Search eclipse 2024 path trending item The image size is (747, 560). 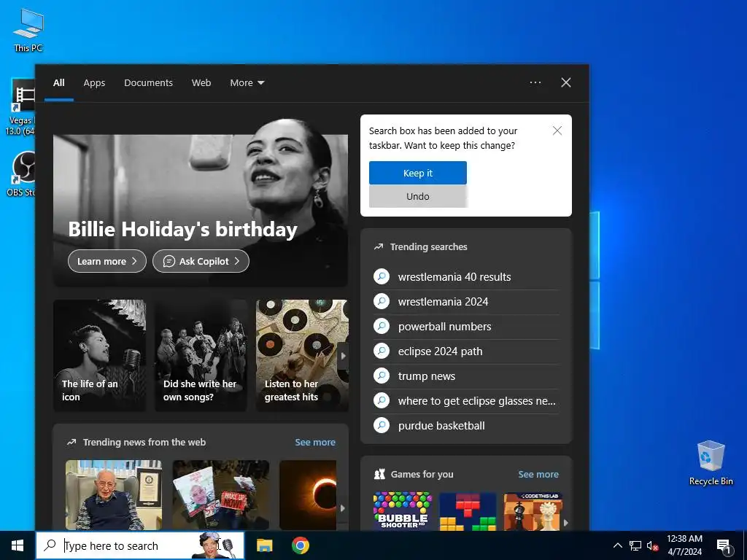[x=466, y=351]
